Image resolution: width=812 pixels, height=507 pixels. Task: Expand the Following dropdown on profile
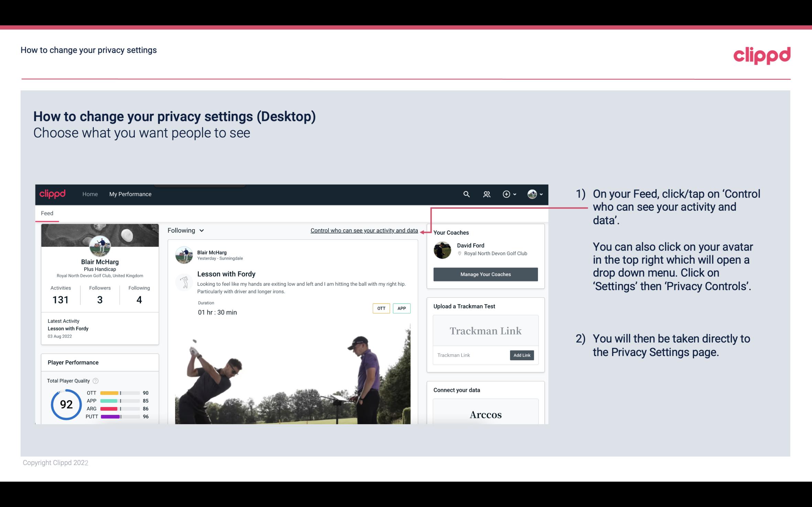point(185,230)
